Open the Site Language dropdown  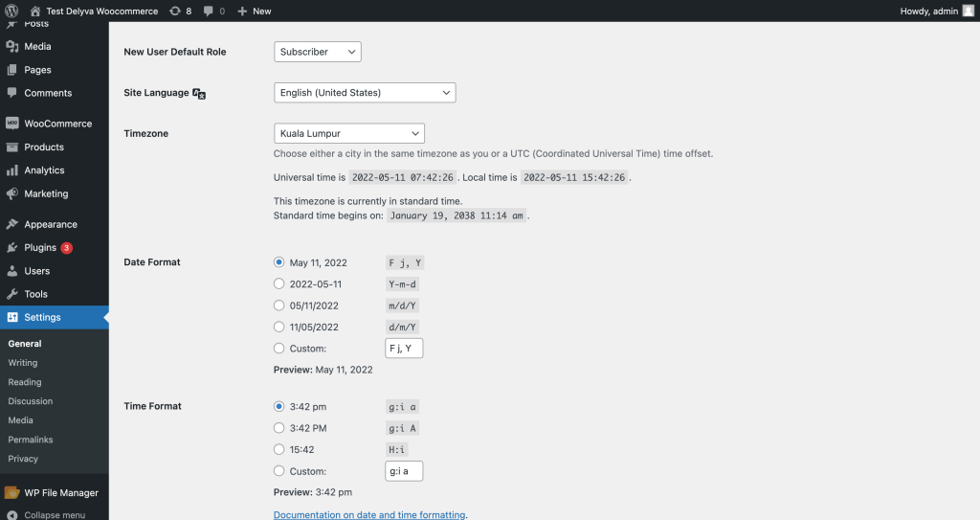tap(365, 93)
